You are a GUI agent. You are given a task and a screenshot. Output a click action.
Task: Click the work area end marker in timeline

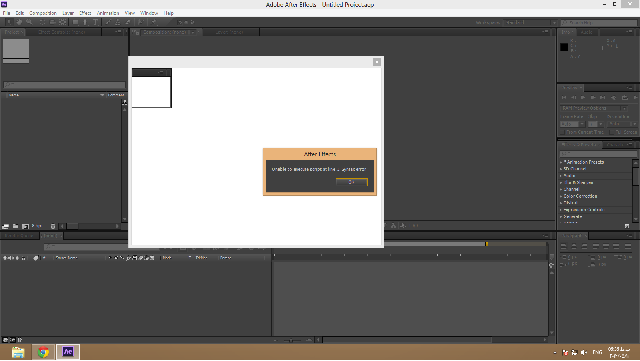(x=487, y=244)
